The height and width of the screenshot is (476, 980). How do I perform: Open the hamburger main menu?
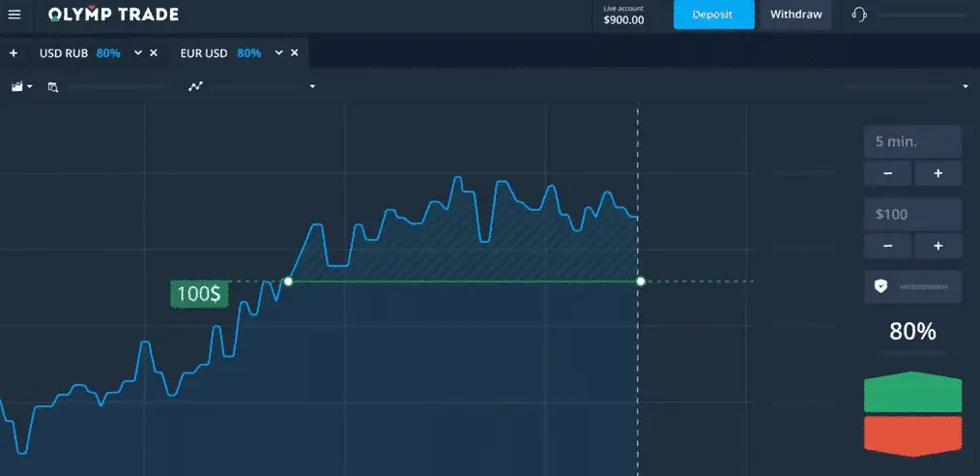tap(14, 15)
